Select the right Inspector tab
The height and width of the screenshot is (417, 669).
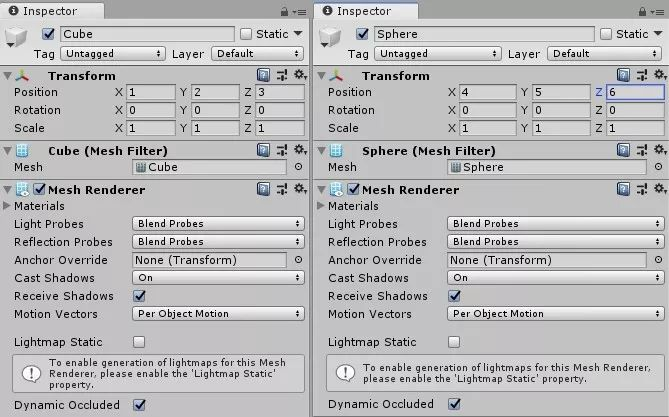click(366, 11)
